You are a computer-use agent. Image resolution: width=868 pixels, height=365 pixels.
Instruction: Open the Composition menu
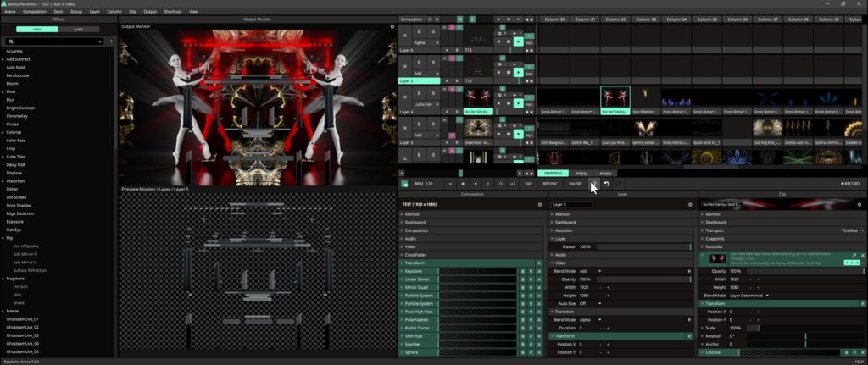tap(35, 11)
